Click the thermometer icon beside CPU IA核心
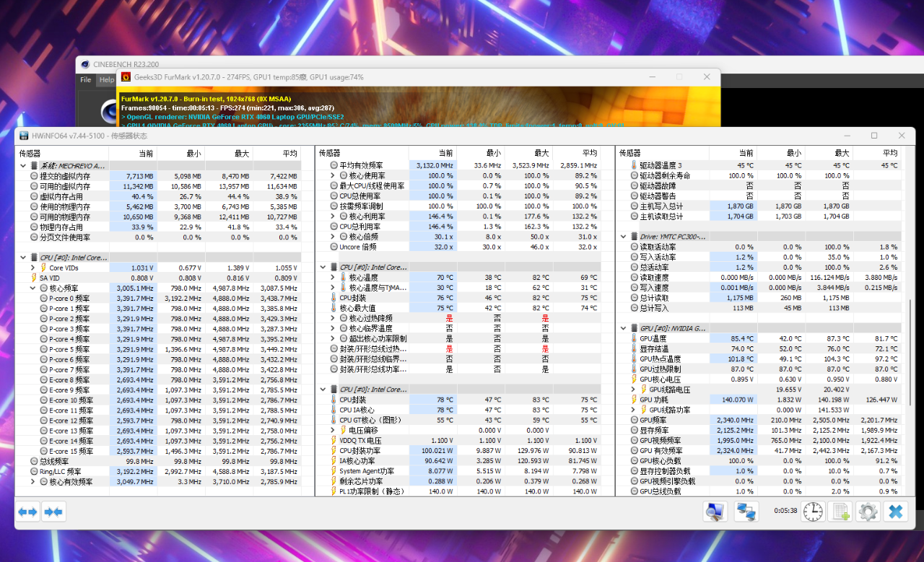This screenshot has height=562, width=924. [334, 410]
